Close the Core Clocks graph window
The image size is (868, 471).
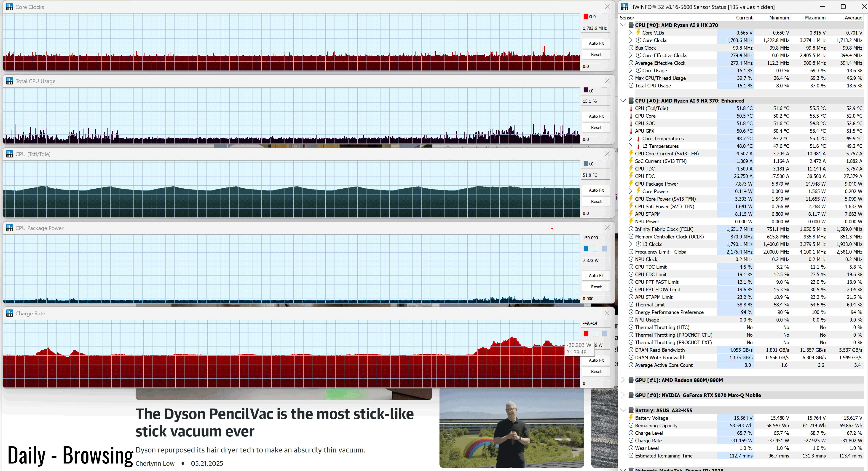coord(607,7)
